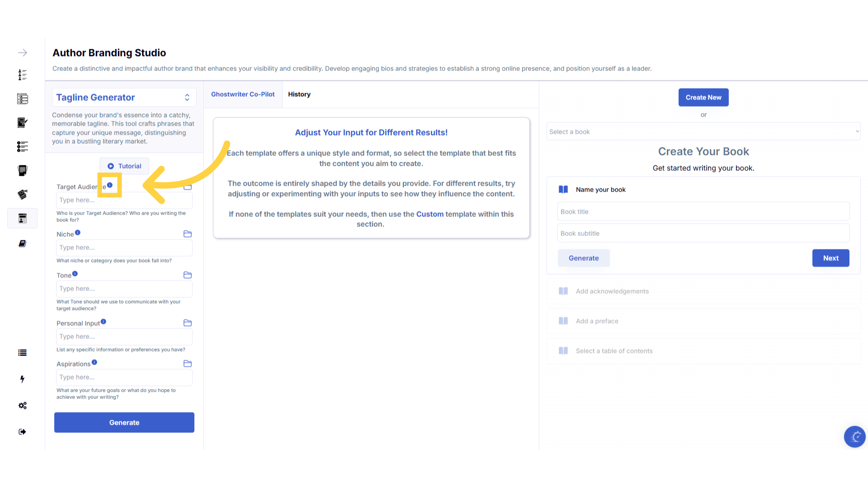Switch to the History tab
This screenshot has width=868, height=488.
pos(299,94)
